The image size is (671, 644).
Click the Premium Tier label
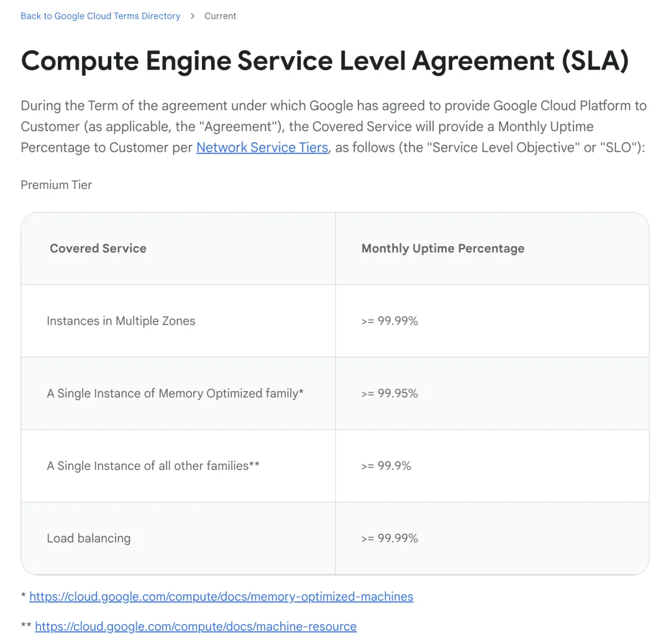coord(57,185)
